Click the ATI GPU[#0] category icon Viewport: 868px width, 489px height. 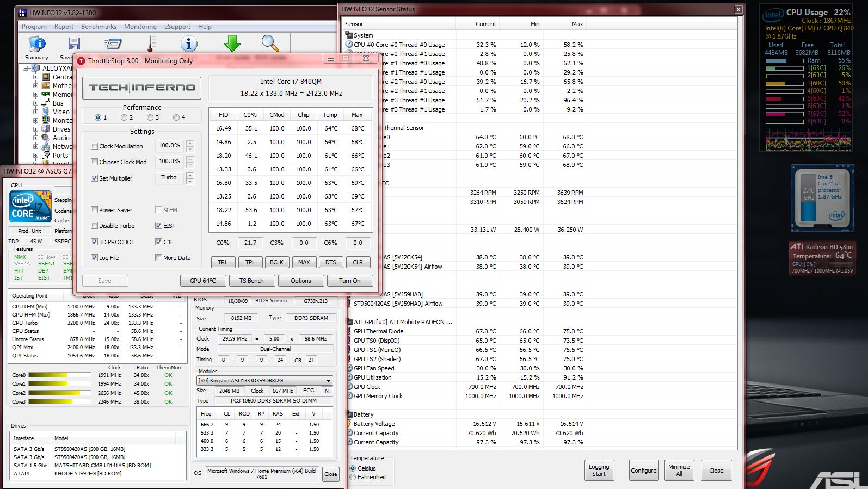pos(349,321)
